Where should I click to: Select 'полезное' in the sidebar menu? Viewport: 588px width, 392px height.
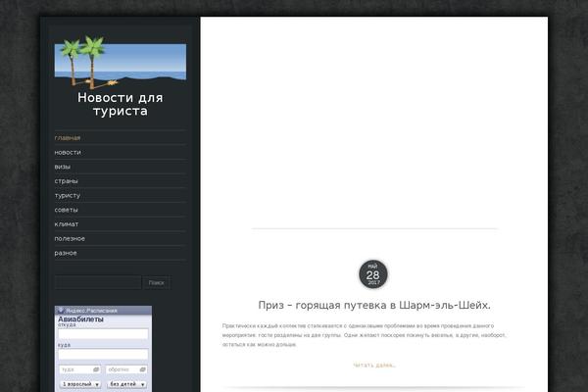coord(70,238)
